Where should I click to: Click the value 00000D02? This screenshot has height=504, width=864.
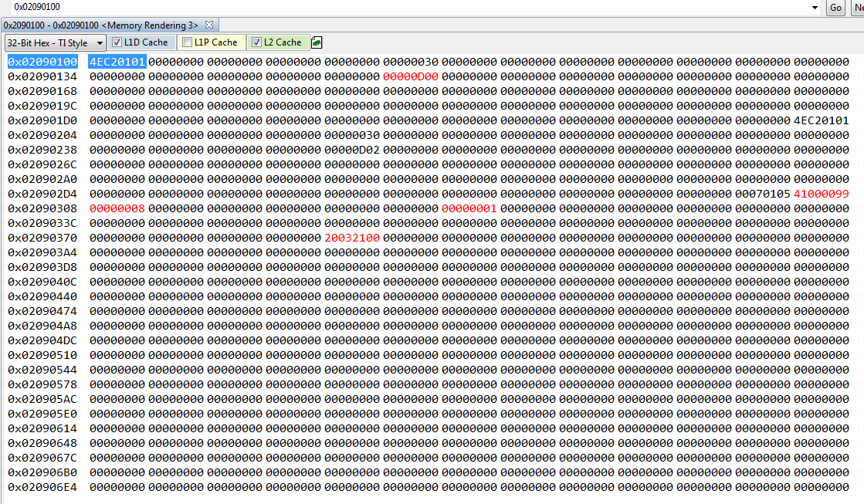(x=352, y=150)
